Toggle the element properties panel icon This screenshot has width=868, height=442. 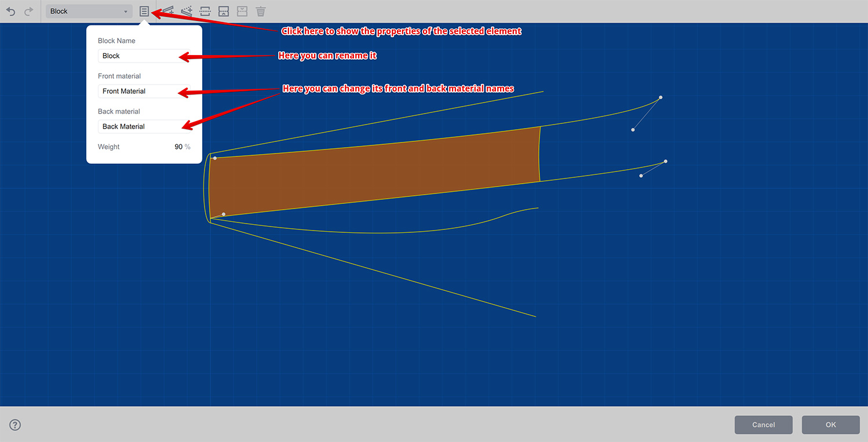pyautogui.click(x=144, y=11)
